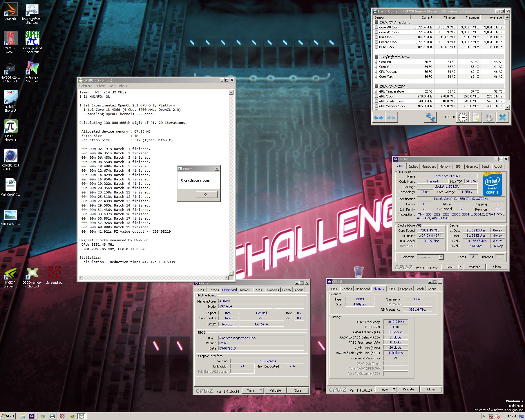Select the red Screenshot desktop icon
The height and width of the screenshot is (420, 525).
click(54, 275)
